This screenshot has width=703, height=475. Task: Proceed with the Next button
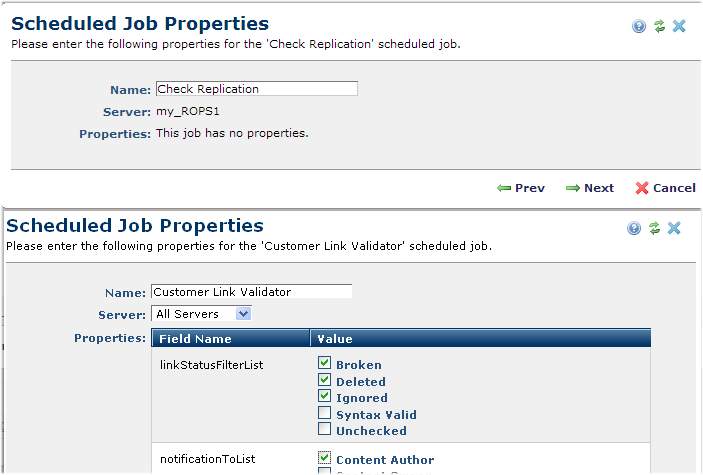pos(590,188)
